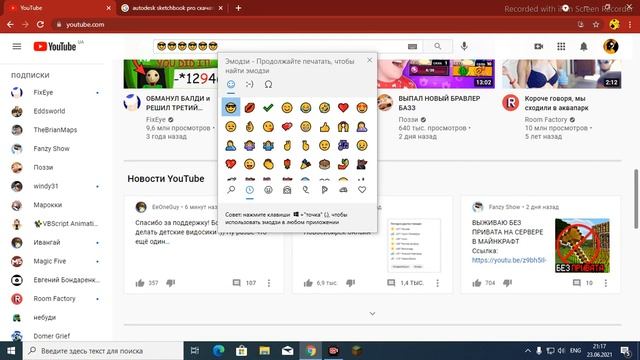Open the celebrations and objects emoji category
The width and height of the screenshot is (640, 360).
(x=306, y=190)
